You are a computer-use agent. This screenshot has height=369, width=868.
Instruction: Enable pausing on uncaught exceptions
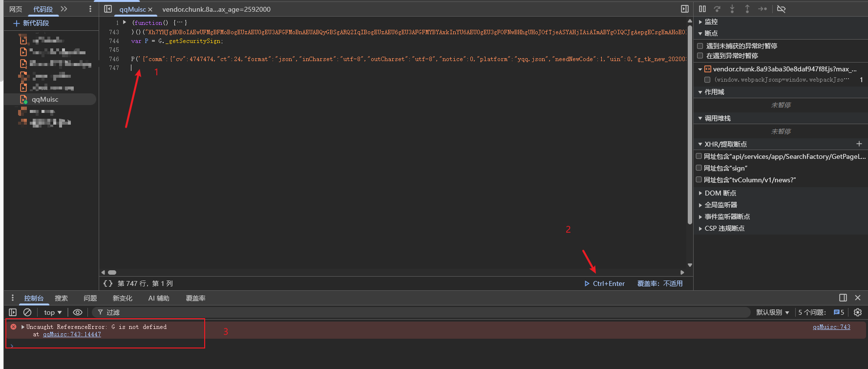[700, 46]
